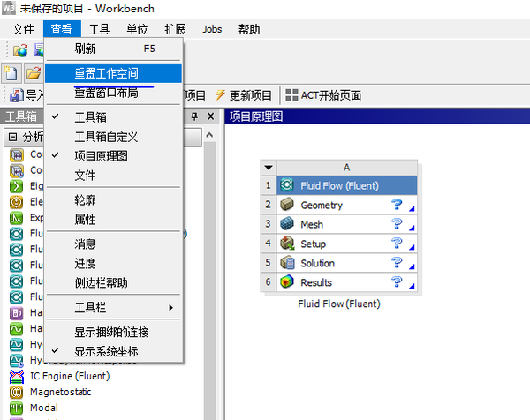
Task: Toggle the 轮廓 view pane option
Action: [114, 200]
